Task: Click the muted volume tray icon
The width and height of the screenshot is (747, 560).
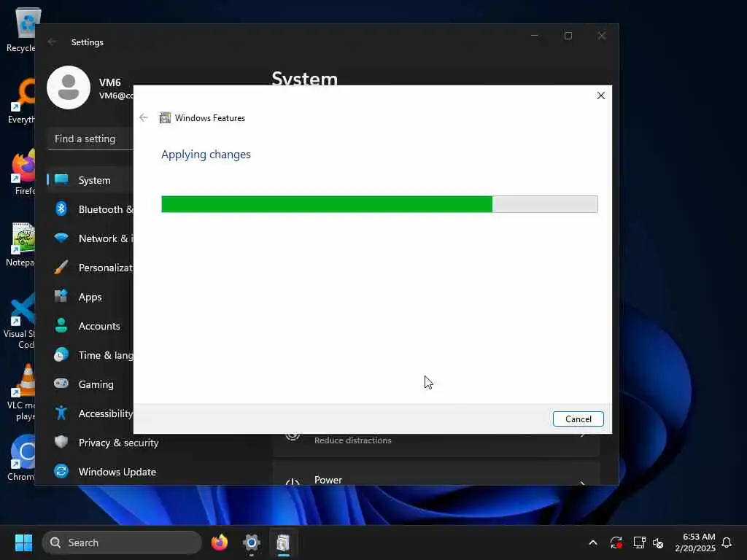Action: click(x=659, y=542)
